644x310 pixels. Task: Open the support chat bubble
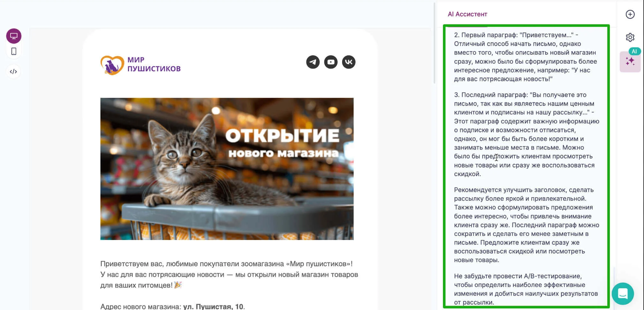(623, 293)
